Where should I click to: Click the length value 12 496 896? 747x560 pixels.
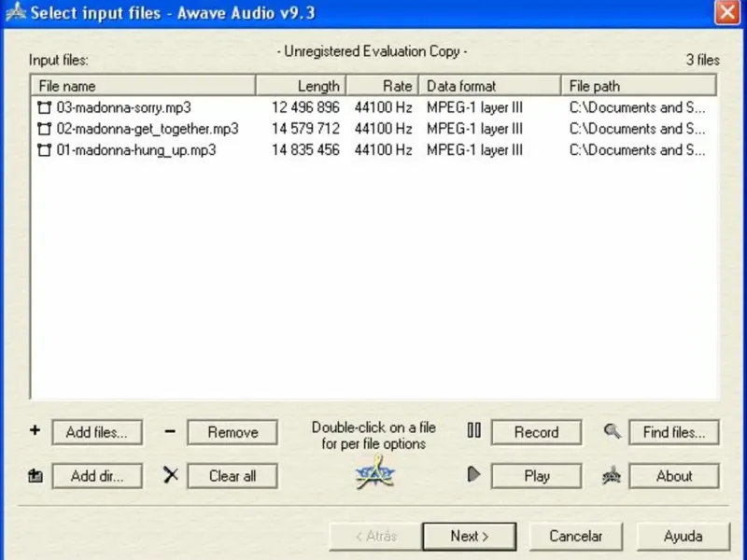coord(305,107)
